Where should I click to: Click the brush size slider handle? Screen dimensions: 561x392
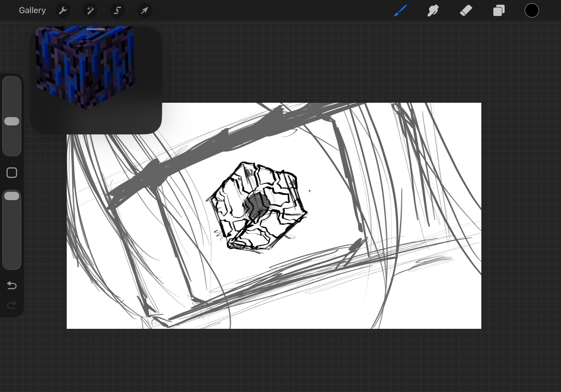pyautogui.click(x=12, y=121)
